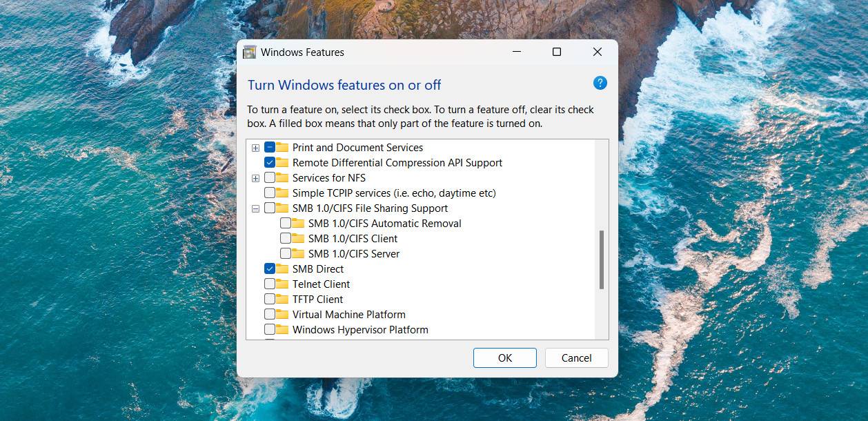Enable the Services for NFS checkbox
The height and width of the screenshot is (421, 868).
tap(270, 177)
